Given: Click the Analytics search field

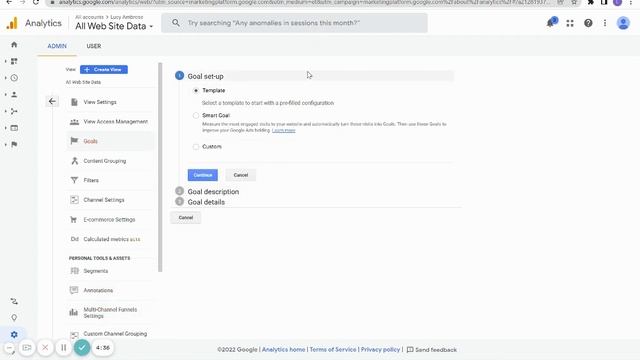Looking at the screenshot, I should coord(294,23).
